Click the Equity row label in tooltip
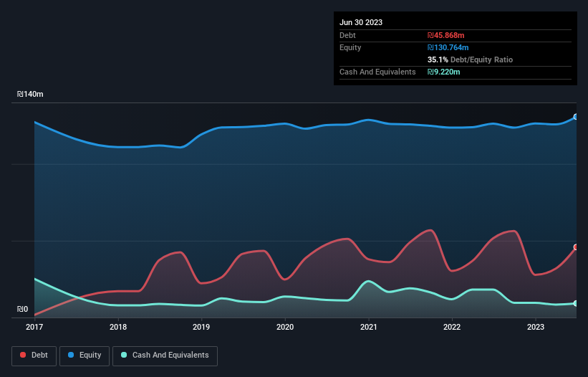Viewport: 588px width, 377px height. 350,47
